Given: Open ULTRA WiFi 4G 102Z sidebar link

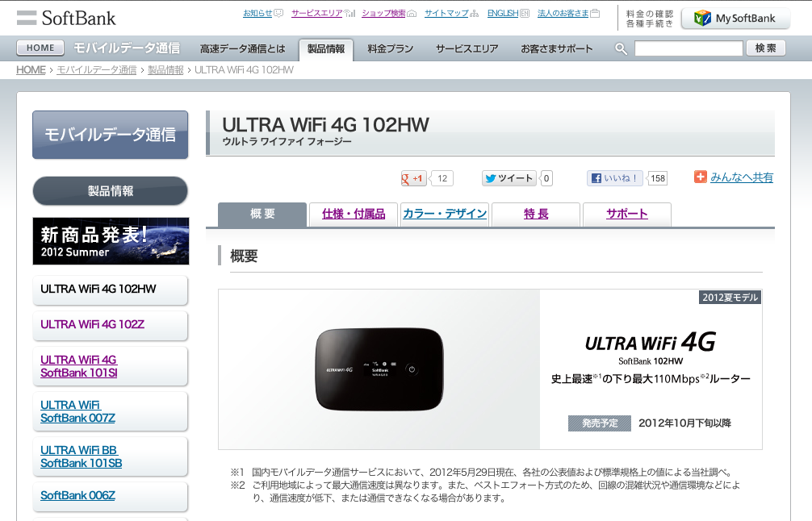Looking at the screenshot, I should click(x=110, y=325).
